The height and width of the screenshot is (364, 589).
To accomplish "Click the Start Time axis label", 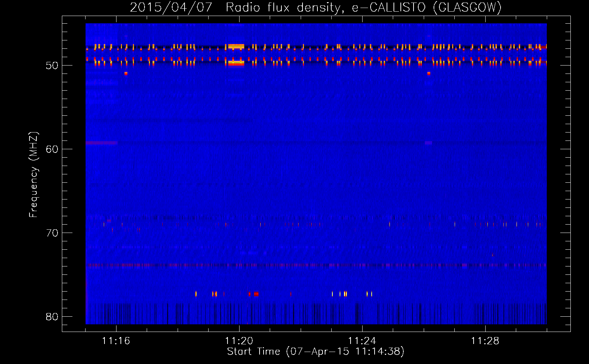I will click(x=316, y=352).
